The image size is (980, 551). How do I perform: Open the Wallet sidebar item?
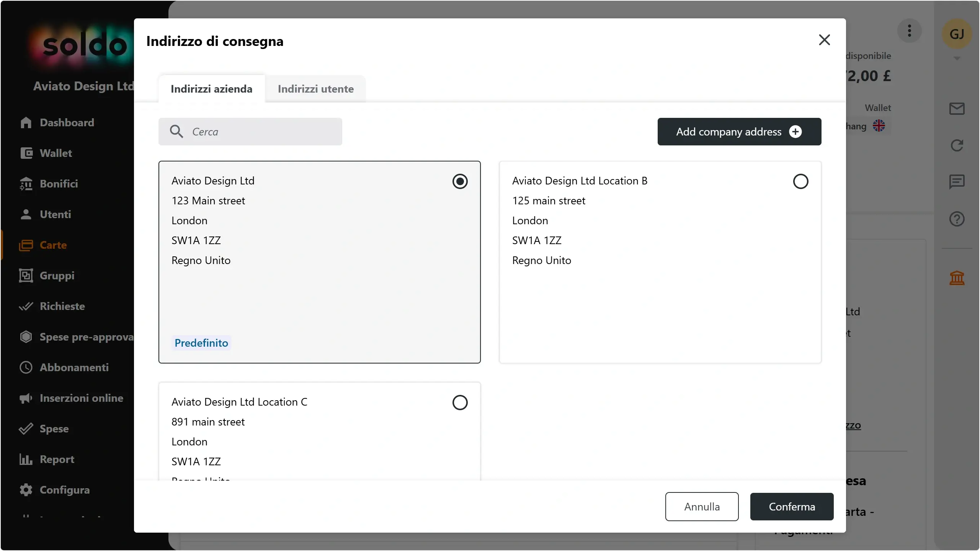tap(46, 153)
